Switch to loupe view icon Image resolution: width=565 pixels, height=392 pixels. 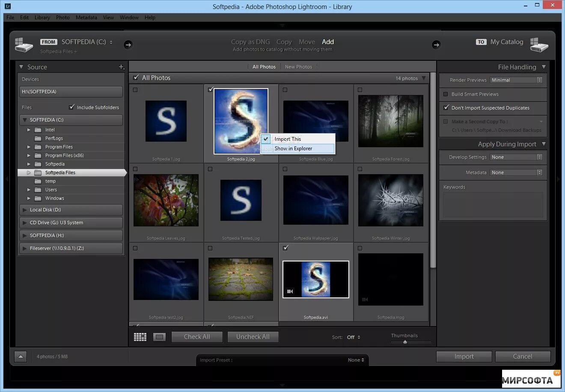pyautogui.click(x=159, y=337)
